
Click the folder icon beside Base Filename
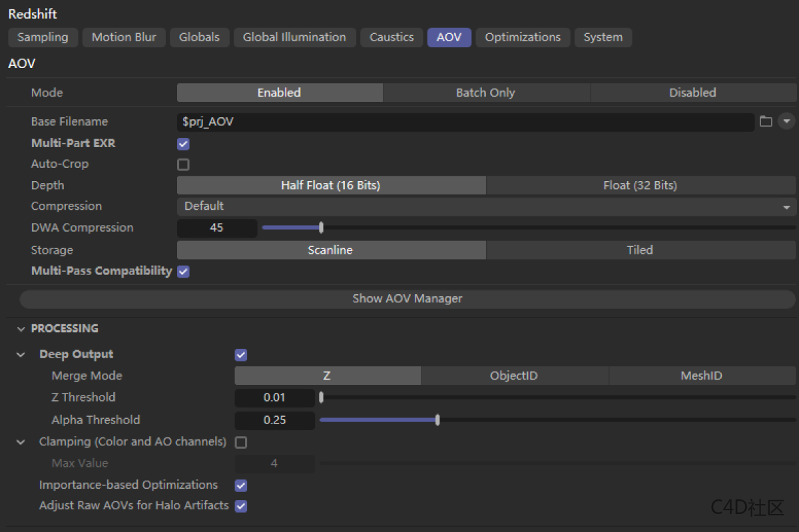766,122
